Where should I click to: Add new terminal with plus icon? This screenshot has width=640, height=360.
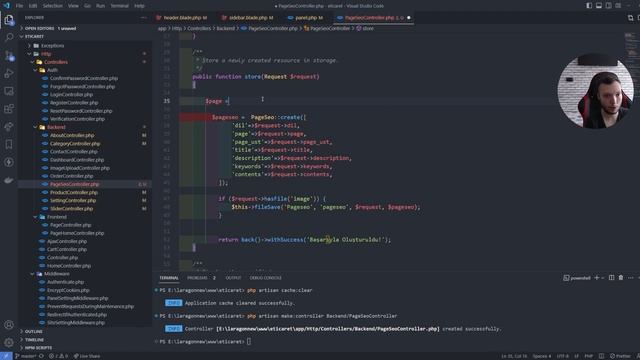(597, 278)
